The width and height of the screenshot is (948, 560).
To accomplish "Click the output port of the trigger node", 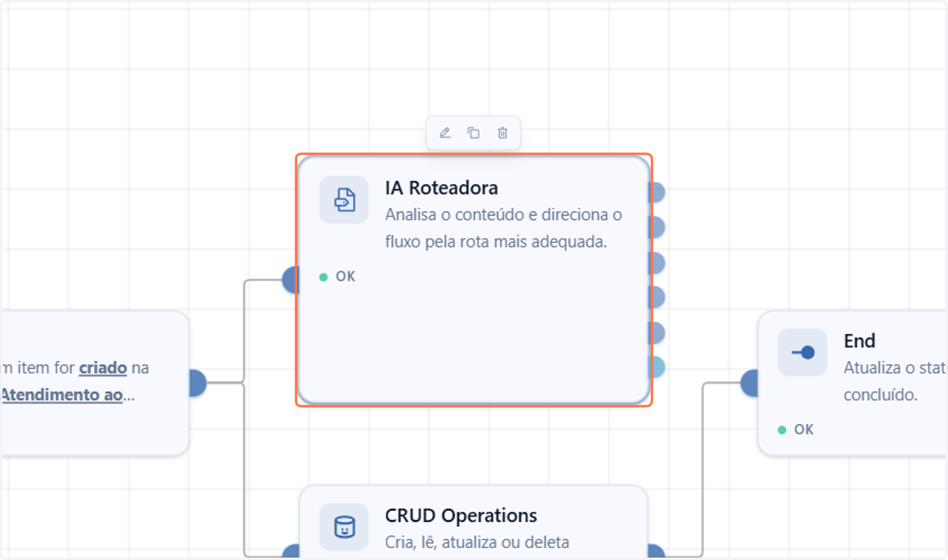I will 197,383.
